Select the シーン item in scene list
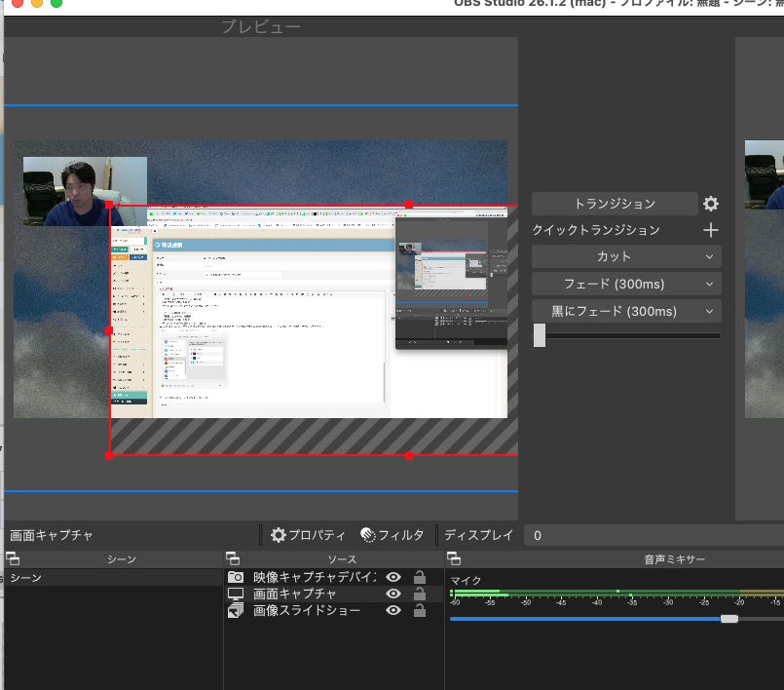The height and width of the screenshot is (690, 784). coord(26,578)
